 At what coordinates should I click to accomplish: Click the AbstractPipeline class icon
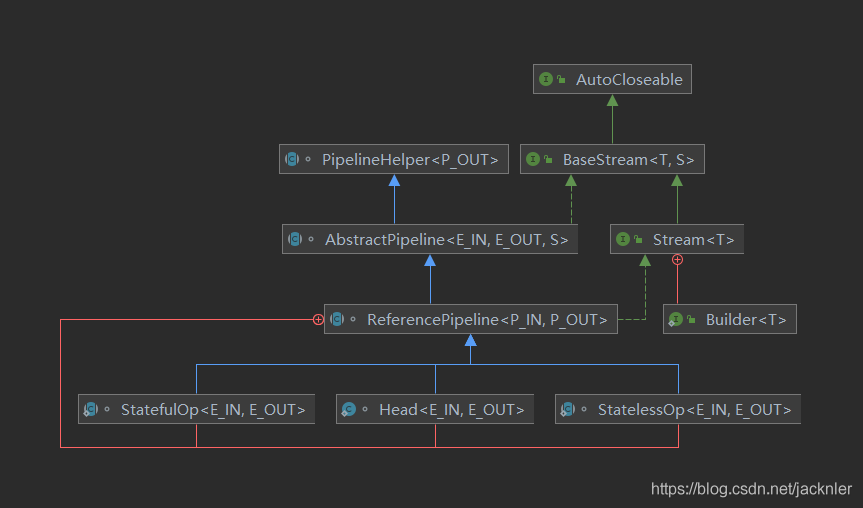coord(295,239)
